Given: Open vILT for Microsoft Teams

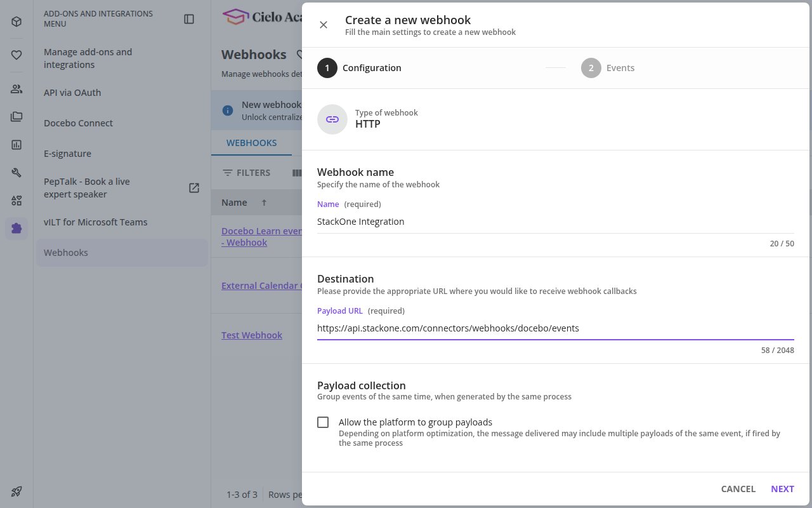Looking at the screenshot, I should tap(122, 222).
